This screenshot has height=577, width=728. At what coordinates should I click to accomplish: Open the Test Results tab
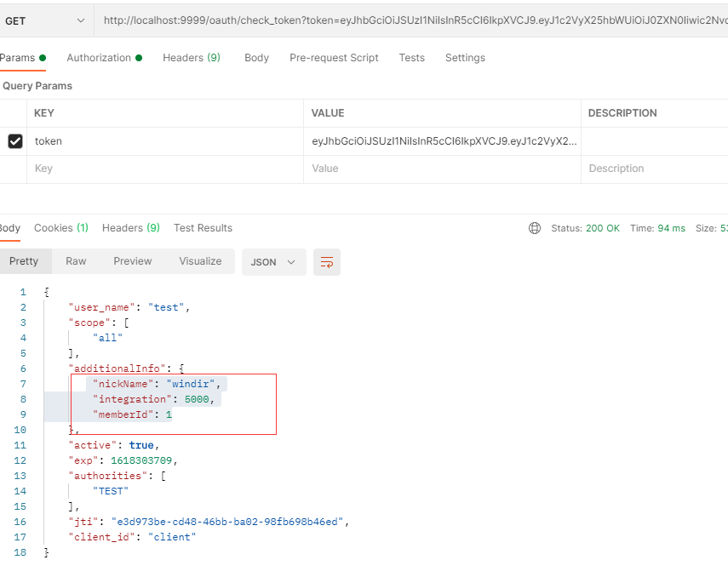coord(203,228)
